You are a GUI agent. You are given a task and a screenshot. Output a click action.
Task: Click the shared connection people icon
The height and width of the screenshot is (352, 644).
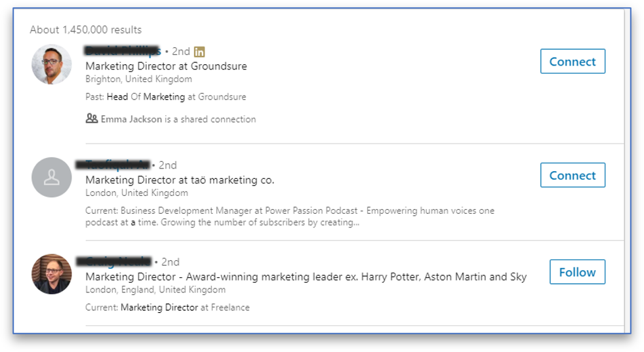click(92, 119)
